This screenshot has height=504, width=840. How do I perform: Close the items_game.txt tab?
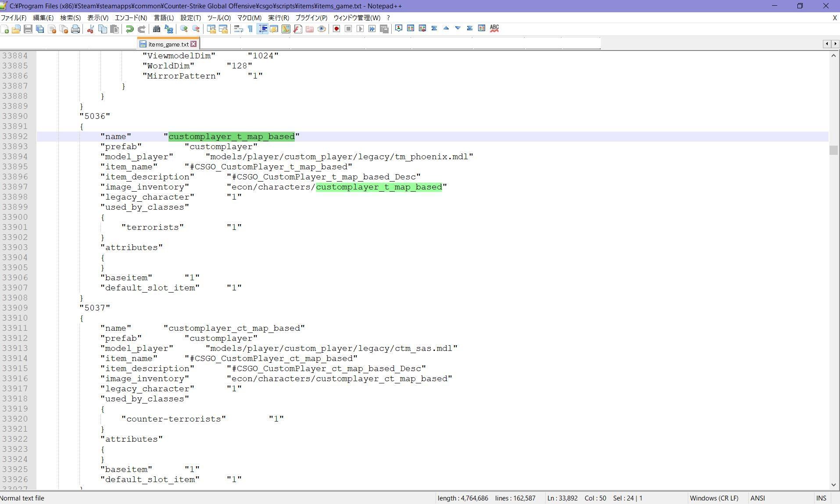tap(193, 44)
